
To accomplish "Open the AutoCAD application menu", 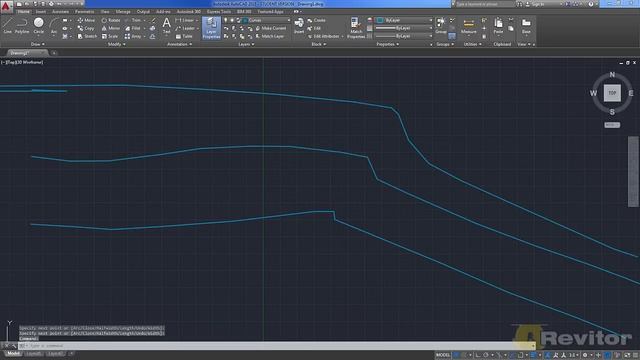I will [6, 7].
